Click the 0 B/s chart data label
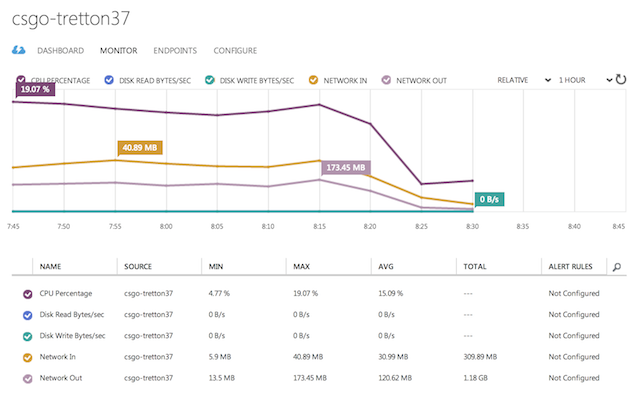The width and height of the screenshot is (640, 406). [489, 200]
